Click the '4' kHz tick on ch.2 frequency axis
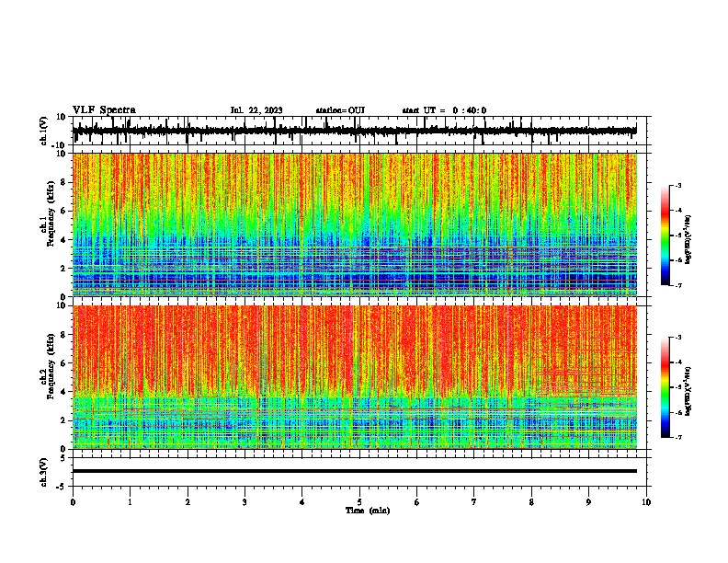The height and width of the screenshot is (563, 728). pyautogui.click(x=63, y=392)
